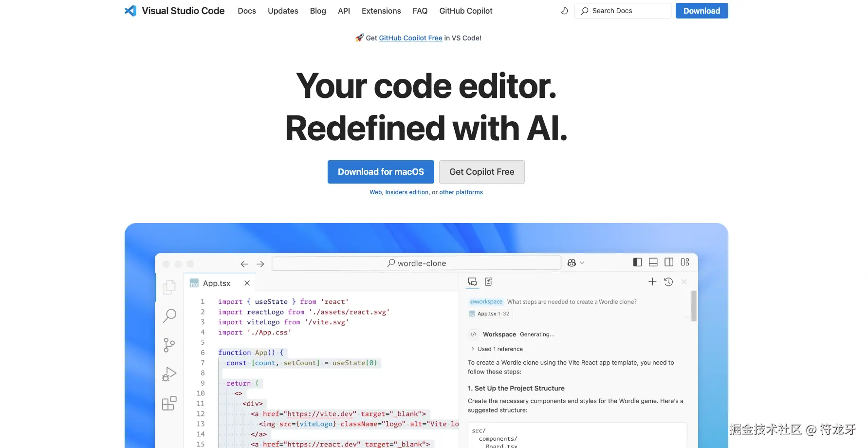Show chat history clock icon
Image resolution: width=868 pixels, height=448 pixels.
point(668,281)
